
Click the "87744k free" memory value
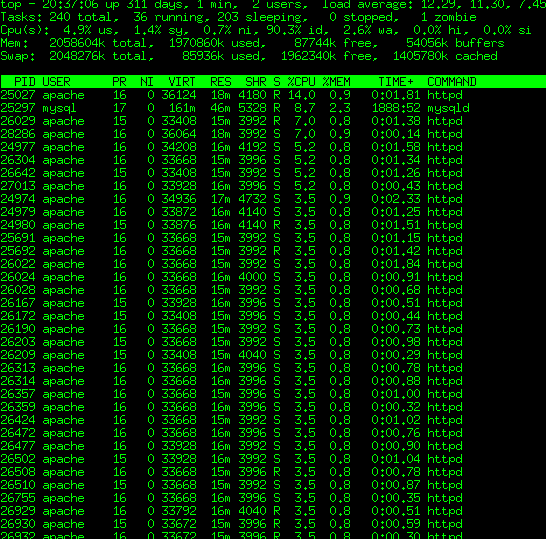[x=333, y=43]
